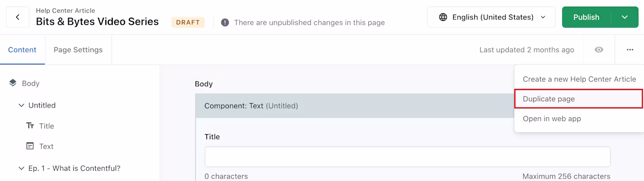Screen dimensions: 644x181
Task: Click the Text field icon in tree
Action: 30,146
